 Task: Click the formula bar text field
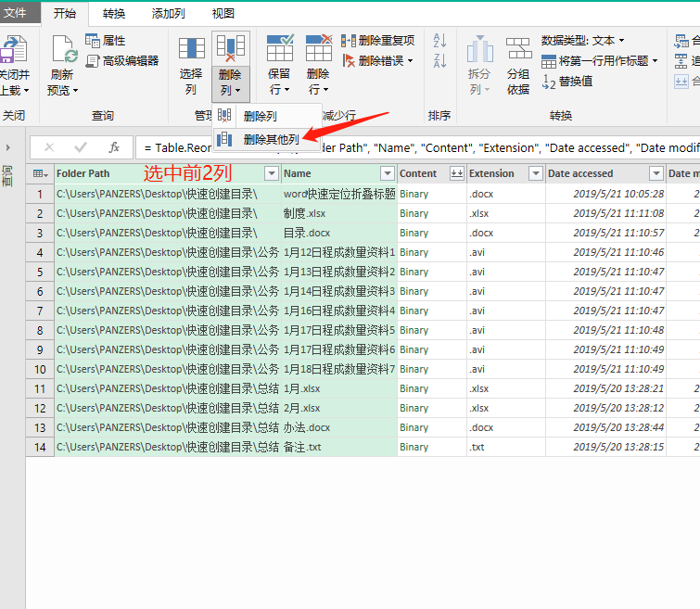(417, 147)
